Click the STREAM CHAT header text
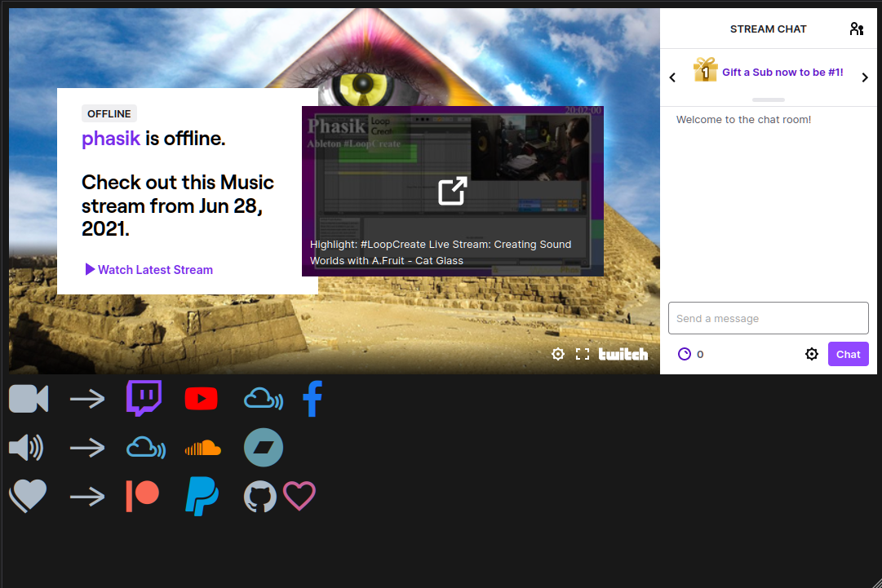This screenshot has height=588, width=882. pyautogui.click(x=769, y=29)
